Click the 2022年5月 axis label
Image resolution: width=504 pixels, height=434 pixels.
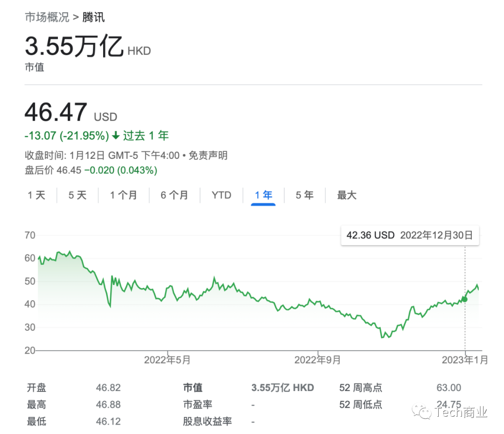tap(167, 360)
